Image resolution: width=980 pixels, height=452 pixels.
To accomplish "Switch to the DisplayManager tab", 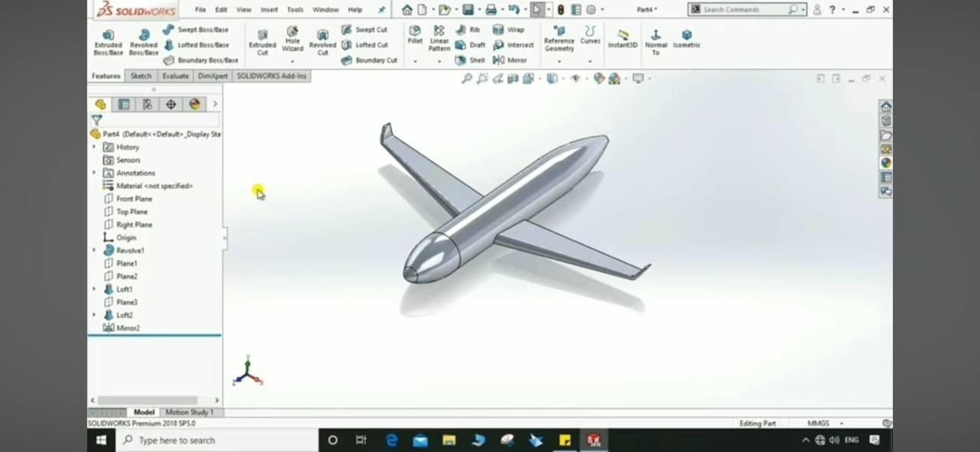I will pos(194,104).
